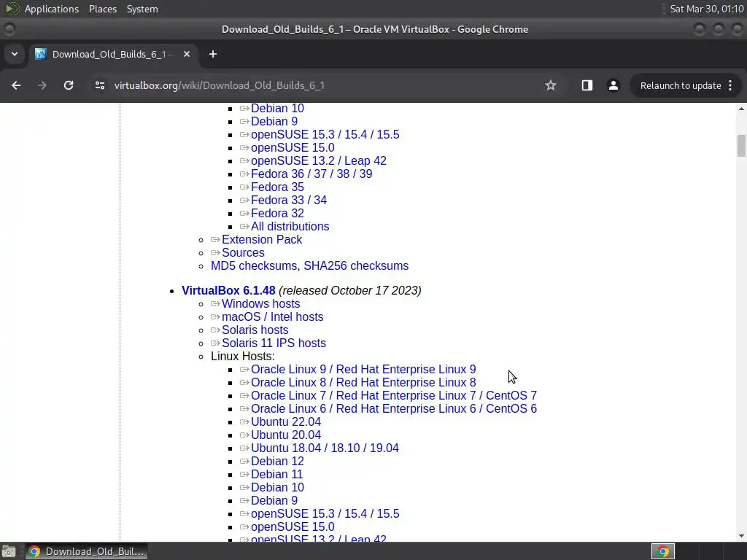Open All distributions link
The width and height of the screenshot is (747, 560).
(x=290, y=227)
